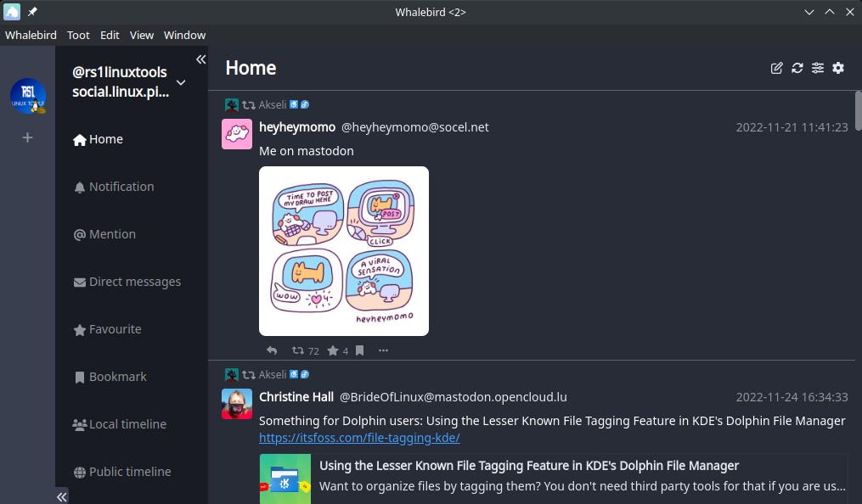This screenshot has height=504, width=862.
Task: Open Akseli booster name above Christine Hall toot
Action: point(273,374)
